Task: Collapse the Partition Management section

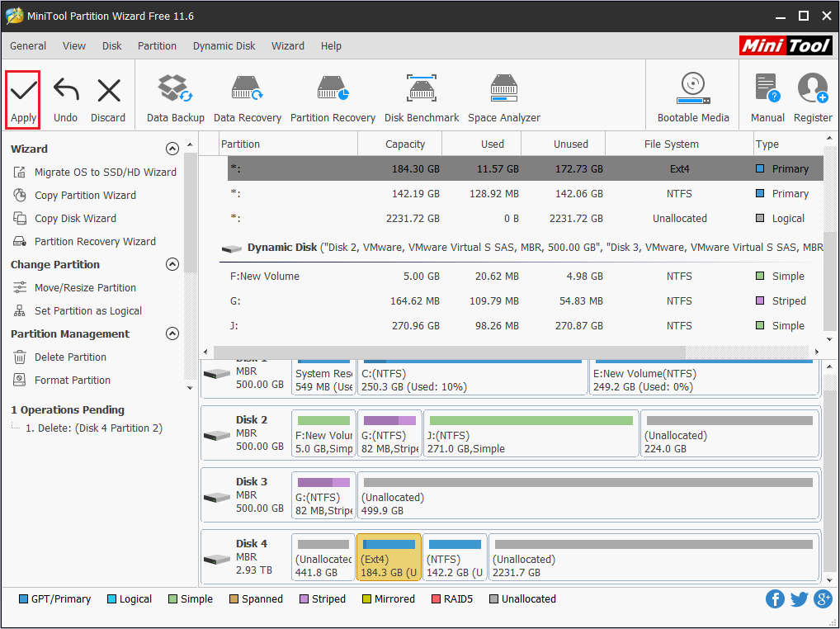Action: pyautogui.click(x=172, y=333)
